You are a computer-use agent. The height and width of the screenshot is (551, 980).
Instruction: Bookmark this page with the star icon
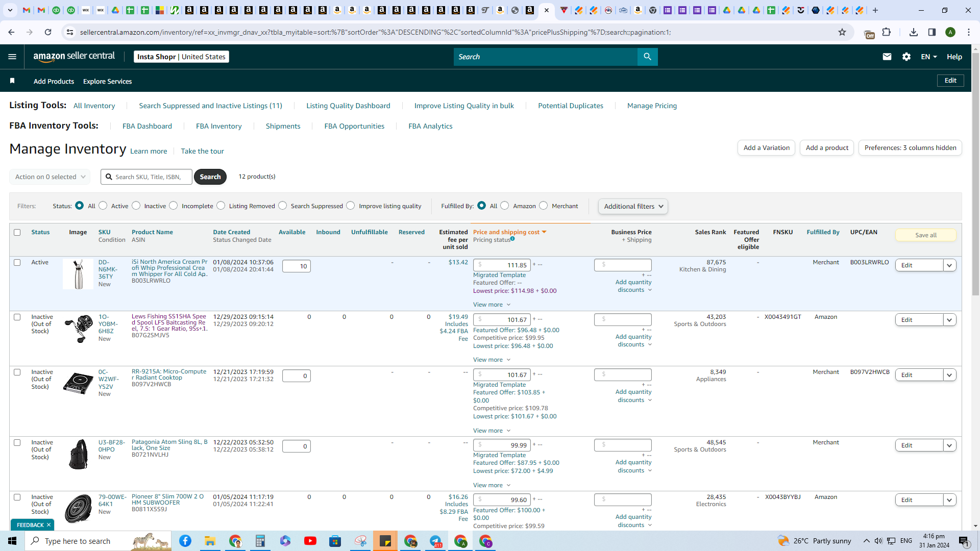842,32
